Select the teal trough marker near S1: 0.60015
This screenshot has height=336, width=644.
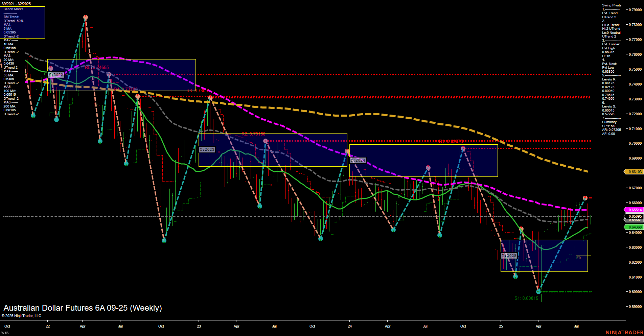(x=538, y=291)
